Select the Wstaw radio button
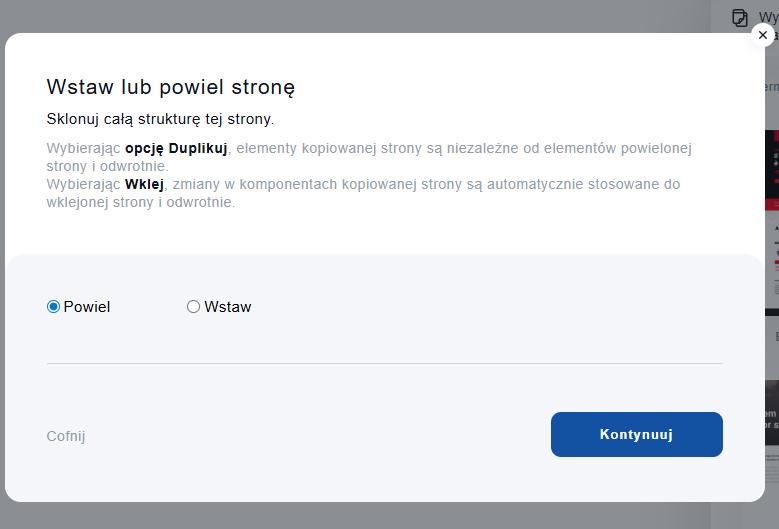This screenshot has height=529, width=779. (194, 307)
